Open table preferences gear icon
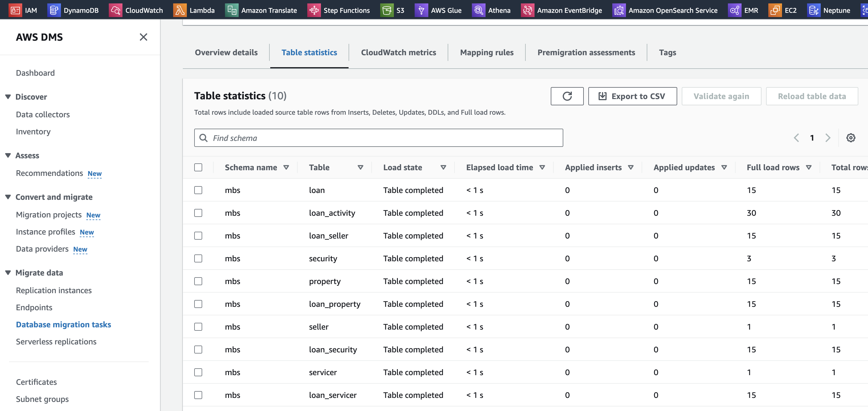868x411 pixels. pyautogui.click(x=850, y=138)
